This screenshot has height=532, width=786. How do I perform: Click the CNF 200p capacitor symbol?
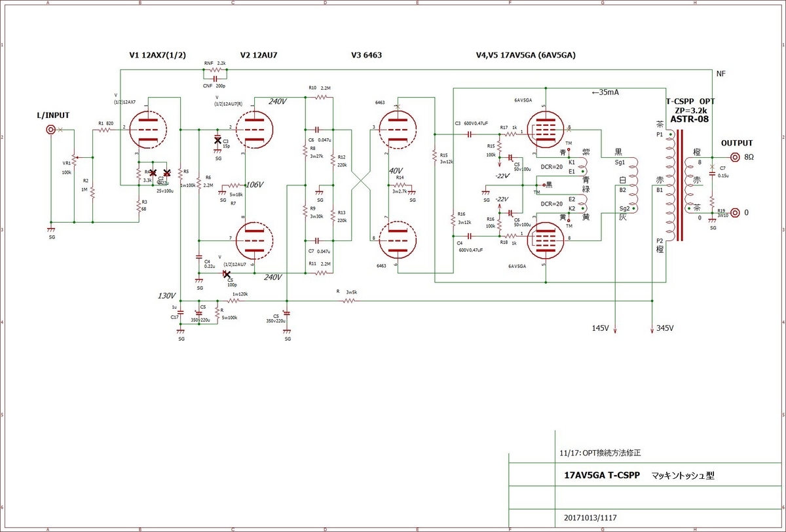[x=215, y=79]
